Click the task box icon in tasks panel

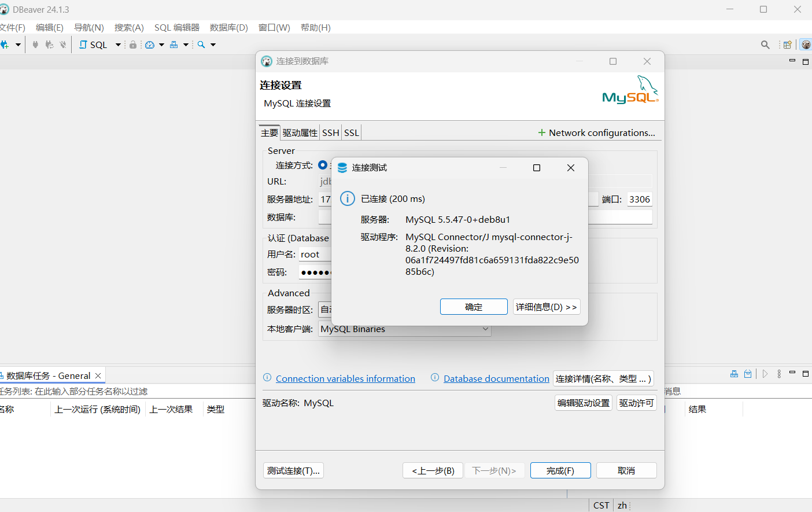tap(748, 374)
